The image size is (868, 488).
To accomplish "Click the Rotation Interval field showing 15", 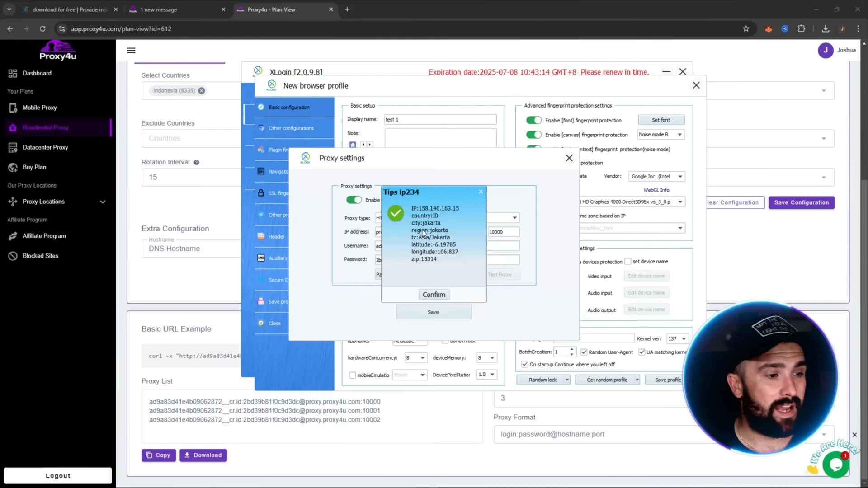I will pyautogui.click(x=191, y=177).
